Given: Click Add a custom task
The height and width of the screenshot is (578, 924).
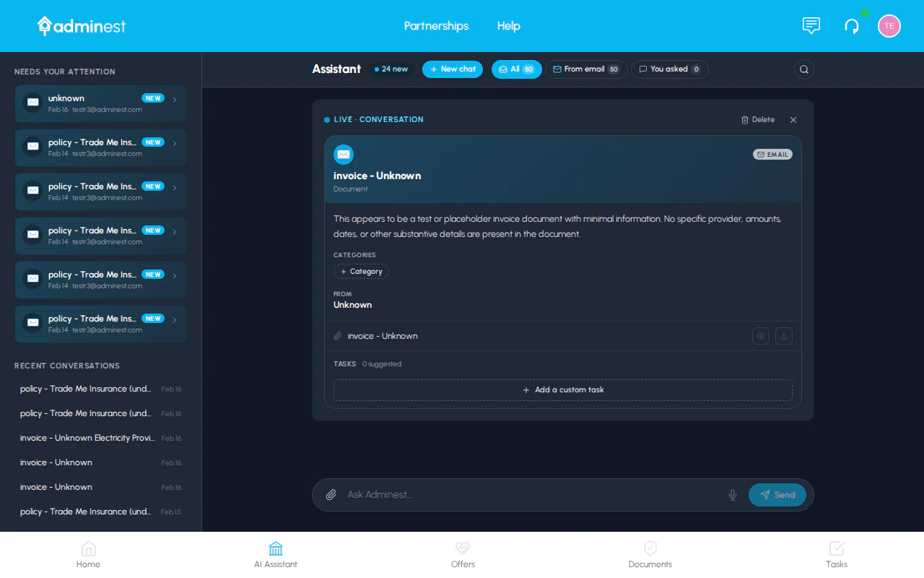Looking at the screenshot, I should [x=563, y=390].
